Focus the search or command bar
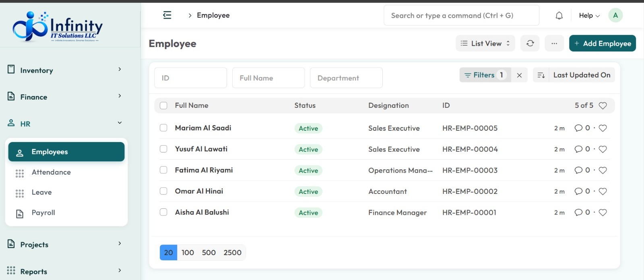Viewport: 644px width, 280px height. [461, 15]
